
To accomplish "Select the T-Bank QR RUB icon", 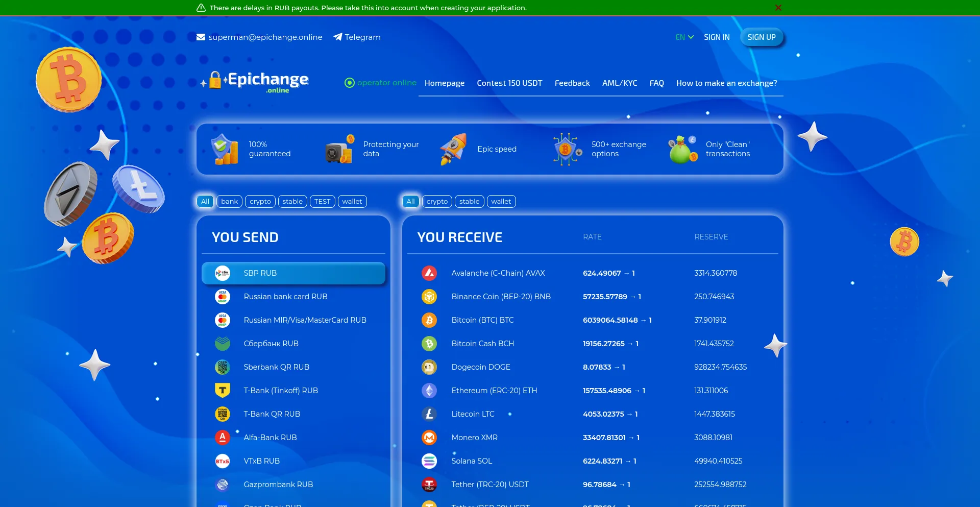I will tap(223, 414).
